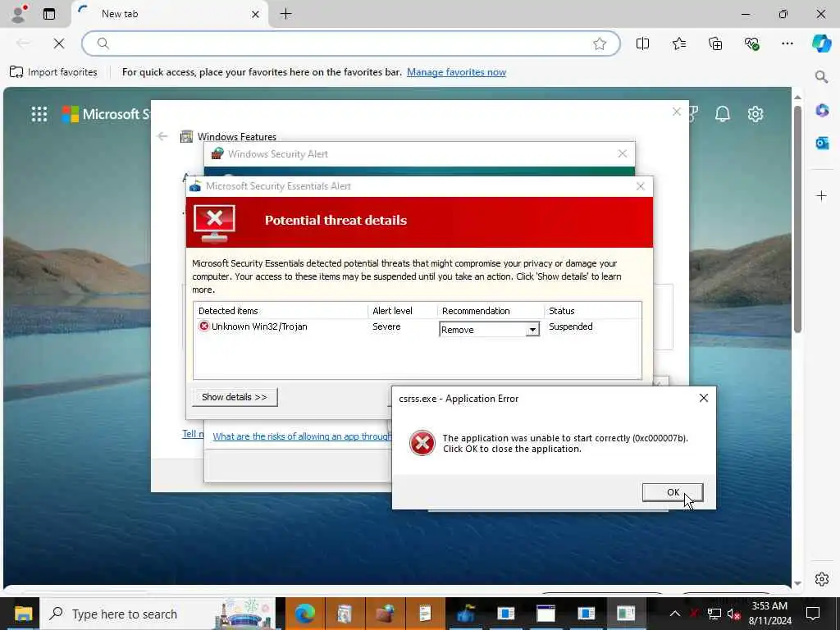The width and height of the screenshot is (840, 630).
Task: Open page settings gear on new tab page
Action: click(x=756, y=113)
